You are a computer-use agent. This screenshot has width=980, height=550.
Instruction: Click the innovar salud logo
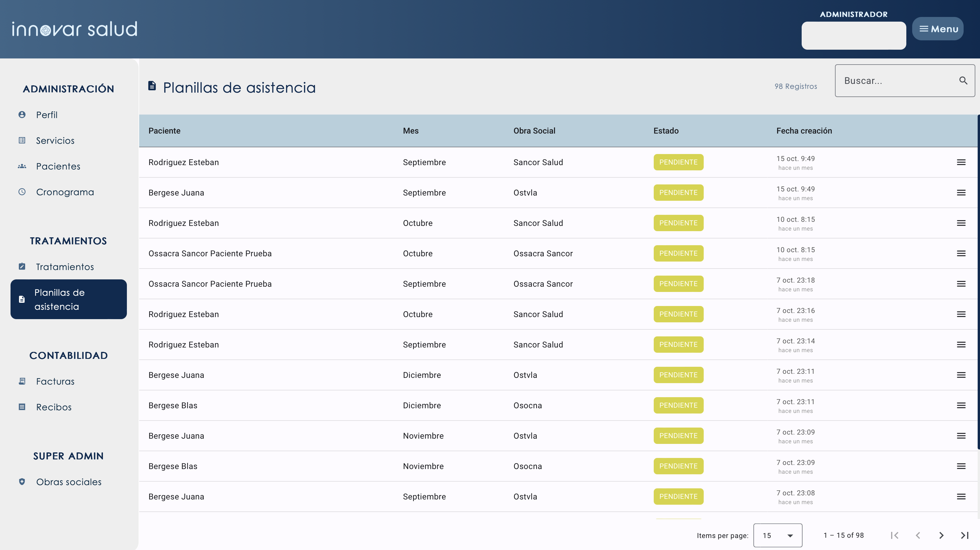tap(75, 29)
